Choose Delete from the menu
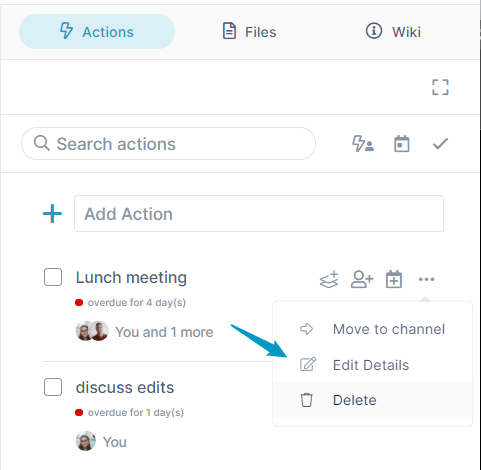 tap(372, 400)
